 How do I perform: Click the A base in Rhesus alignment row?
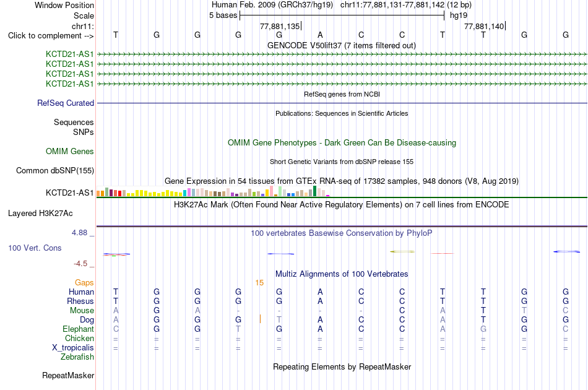(x=320, y=301)
